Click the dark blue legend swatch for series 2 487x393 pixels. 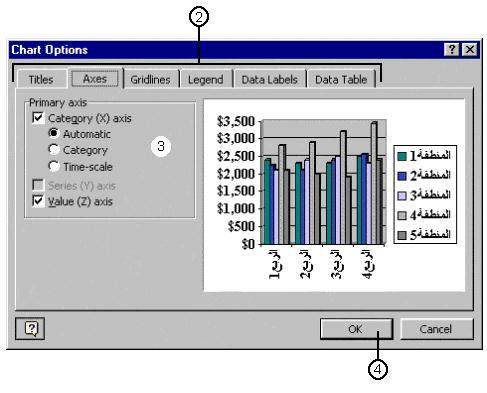tap(402, 176)
